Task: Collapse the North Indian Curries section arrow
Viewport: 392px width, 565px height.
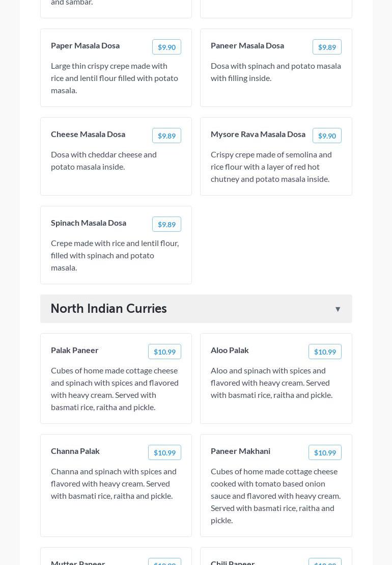Action: (x=338, y=309)
